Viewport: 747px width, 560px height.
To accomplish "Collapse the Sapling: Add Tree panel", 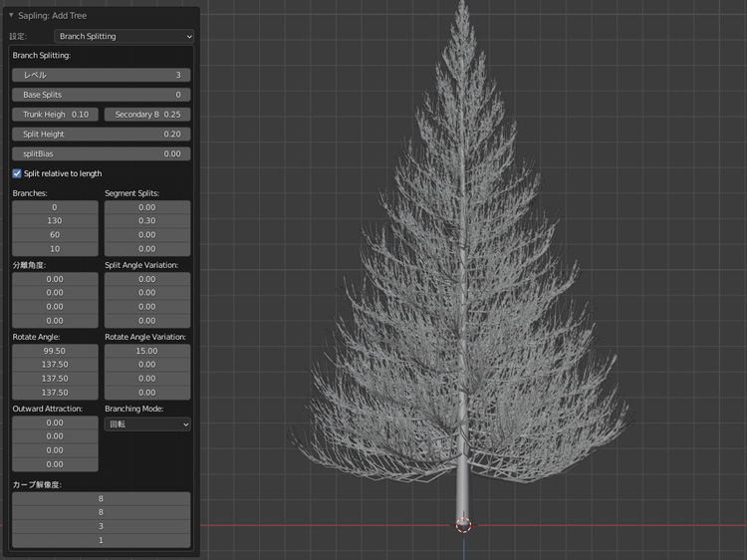I will (12, 16).
